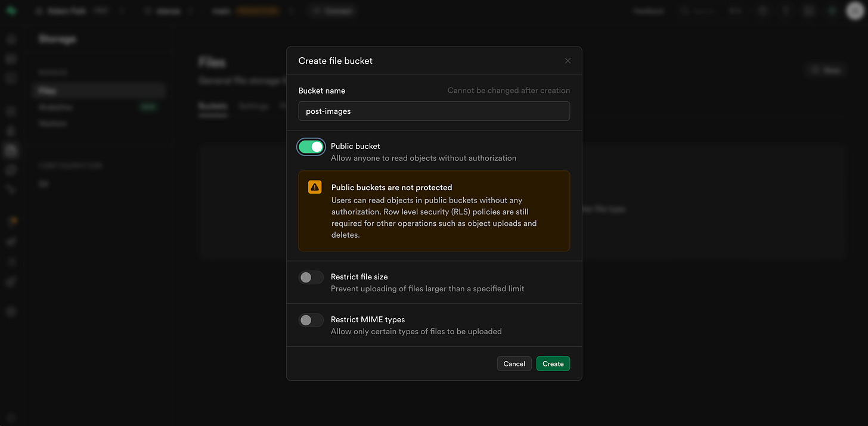The width and height of the screenshot is (868, 426).
Task: Click the warning triangle in the alert box
Action: pos(315,186)
